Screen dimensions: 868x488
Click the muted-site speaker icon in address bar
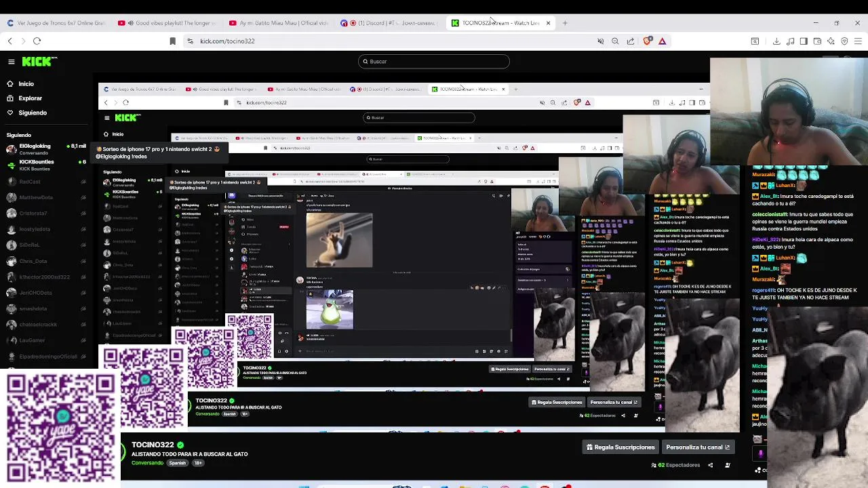[x=600, y=41]
